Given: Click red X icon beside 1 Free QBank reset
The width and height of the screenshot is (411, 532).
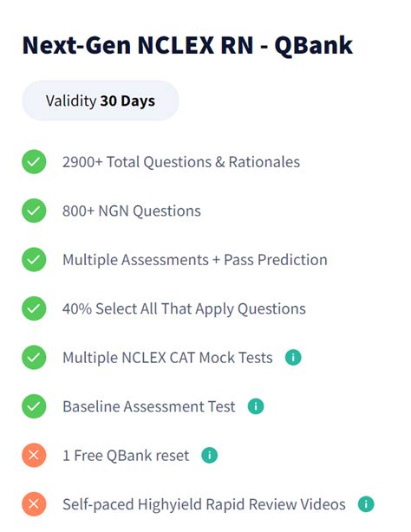Looking at the screenshot, I should click(x=34, y=455).
